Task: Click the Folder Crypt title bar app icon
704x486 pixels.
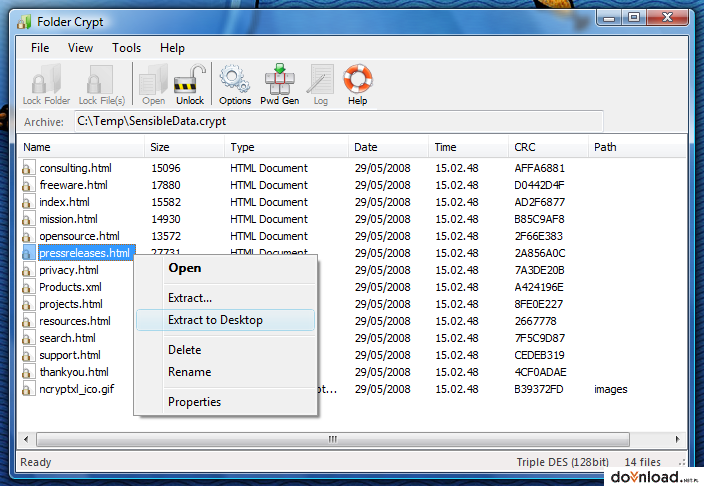Action: tap(24, 22)
